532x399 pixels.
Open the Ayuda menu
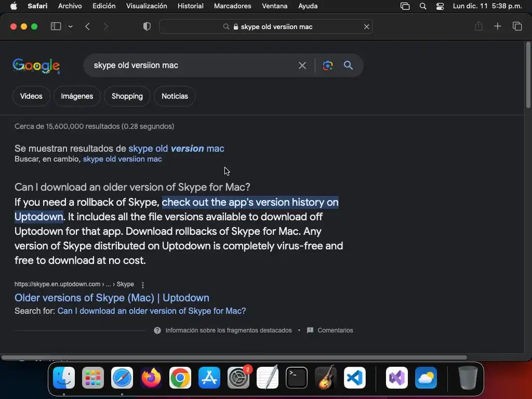coord(308,6)
